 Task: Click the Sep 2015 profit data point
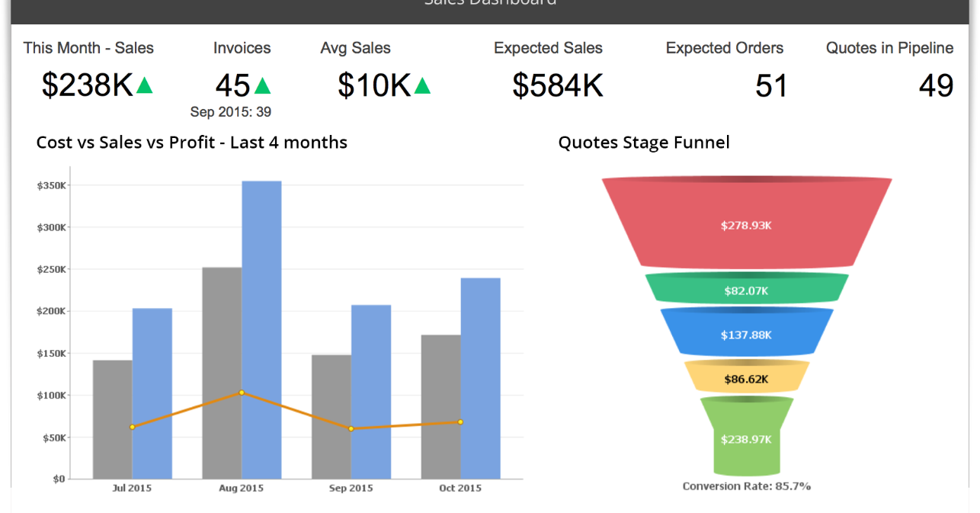point(351,428)
